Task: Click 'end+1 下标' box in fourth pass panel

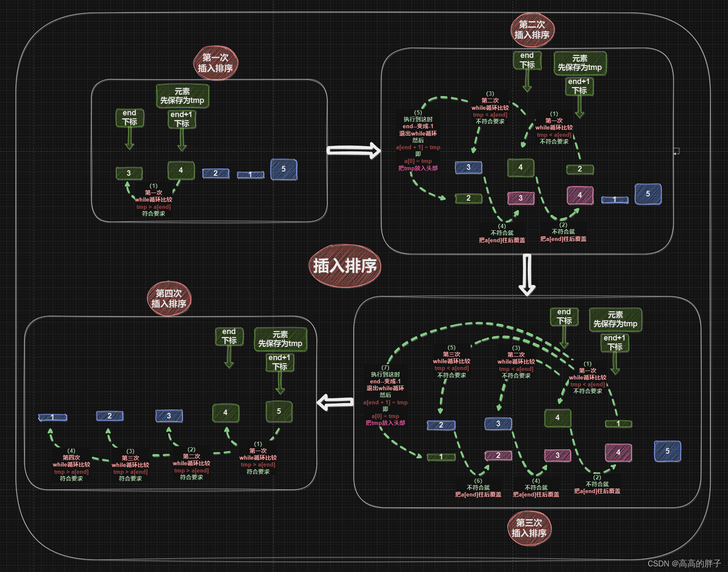Action: pos(280,362)
